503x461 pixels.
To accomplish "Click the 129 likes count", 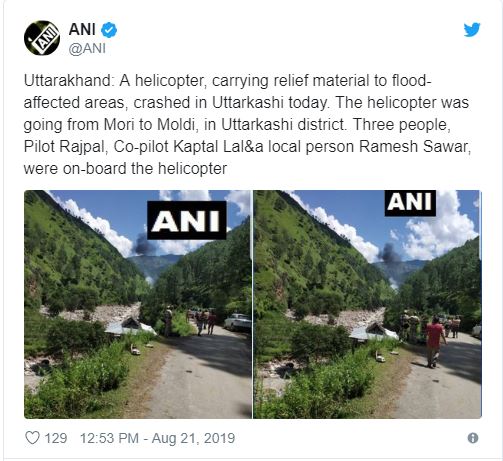I will pos(56,438).
